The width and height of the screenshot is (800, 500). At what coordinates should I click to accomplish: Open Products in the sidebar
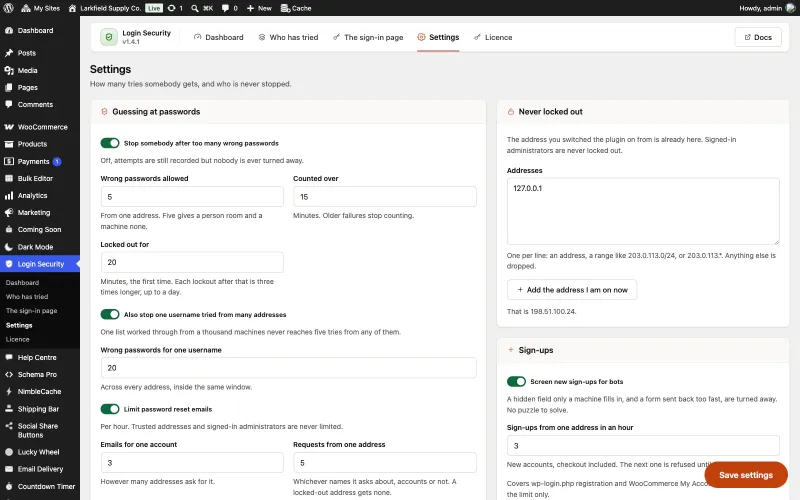(40, 144)
